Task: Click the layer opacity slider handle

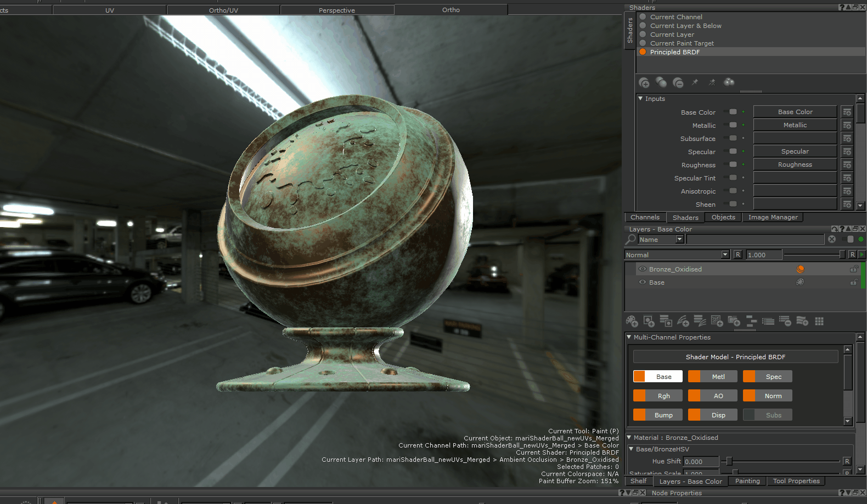Action: tap(842, 254)
